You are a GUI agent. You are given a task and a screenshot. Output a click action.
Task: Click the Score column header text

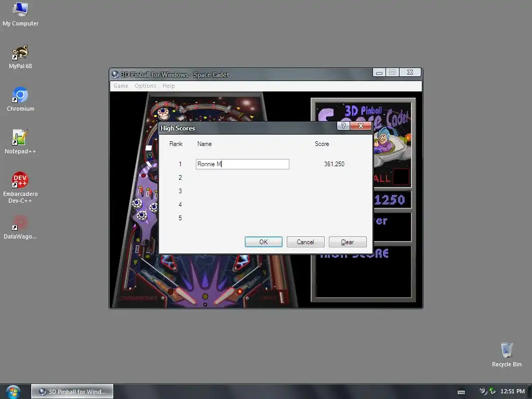[x=322, y=144]
